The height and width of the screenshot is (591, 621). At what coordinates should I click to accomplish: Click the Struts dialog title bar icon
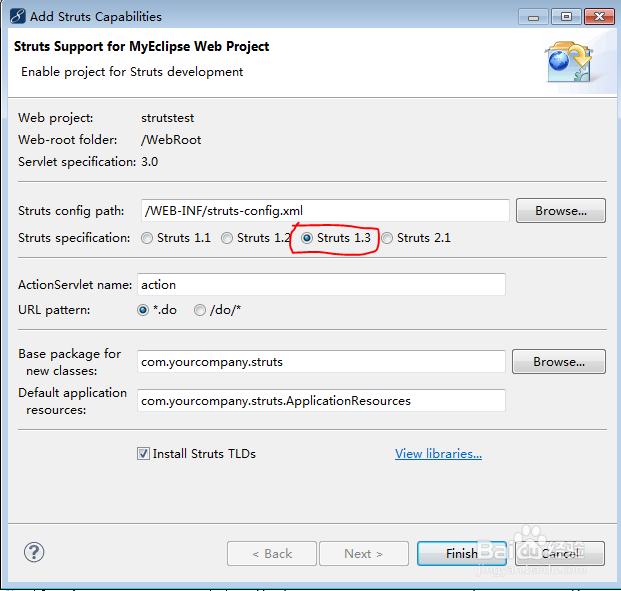tap(17, 16)
